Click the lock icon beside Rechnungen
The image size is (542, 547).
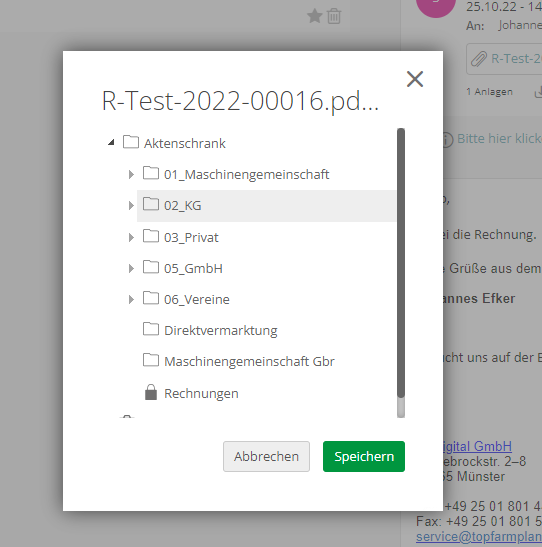click(151, 392)
